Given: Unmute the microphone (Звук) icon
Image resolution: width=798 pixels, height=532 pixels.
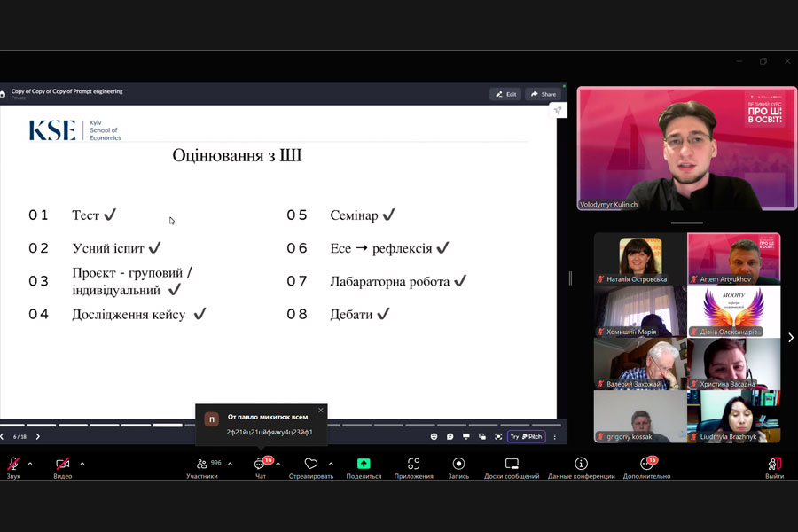Looking at the screenshot, I should pyautogui.click(x=13, y=464).
